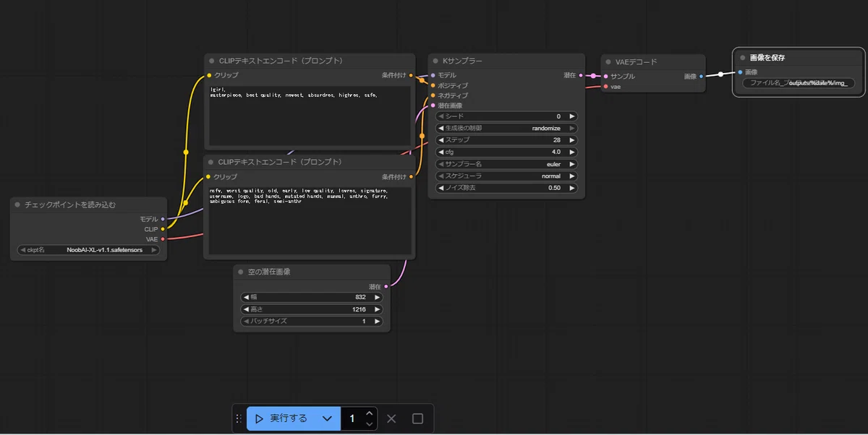Viewport: 868px width, 435px height.
Task: Select the previous scheduler with スケジューラ left arrow
Action: (441, 176)
